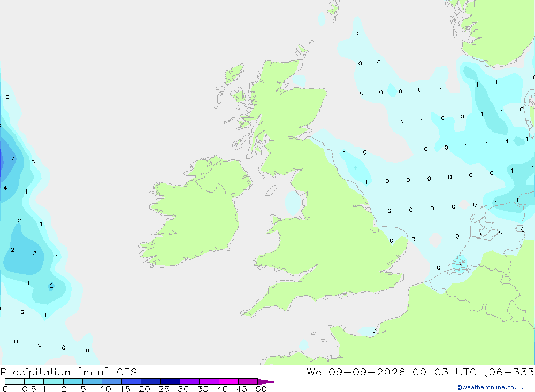Click the "0.5" legend scale label
535x392 pixels.
(29, 389)
